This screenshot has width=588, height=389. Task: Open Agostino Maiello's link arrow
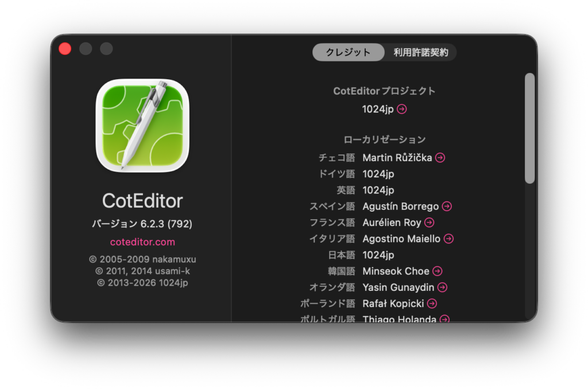(448, 239)
